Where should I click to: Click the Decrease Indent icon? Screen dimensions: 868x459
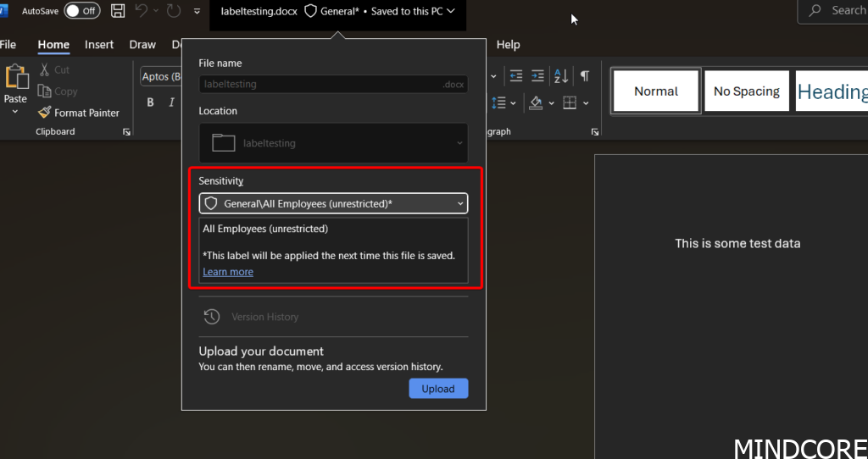point(515,76)
